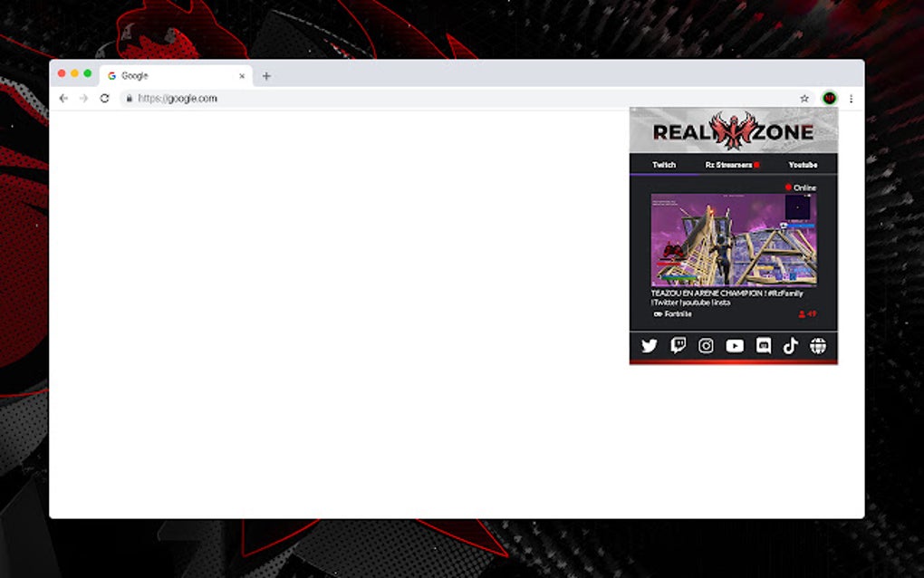This screenshot has width=924, height=578.
Task: Open the Real Zone extension icon in toolbar
Action: click(x=831, y=97)
